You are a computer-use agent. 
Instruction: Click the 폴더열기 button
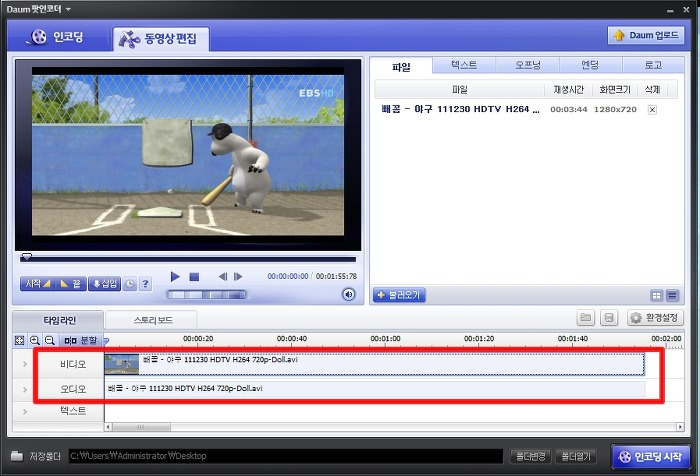[576, 456]
